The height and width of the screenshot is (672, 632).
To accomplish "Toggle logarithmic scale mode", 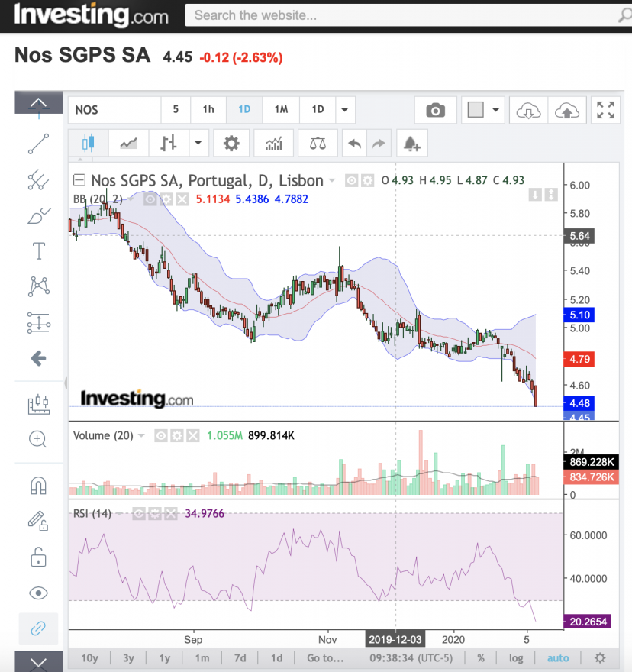I will click(x=516, y=657).
